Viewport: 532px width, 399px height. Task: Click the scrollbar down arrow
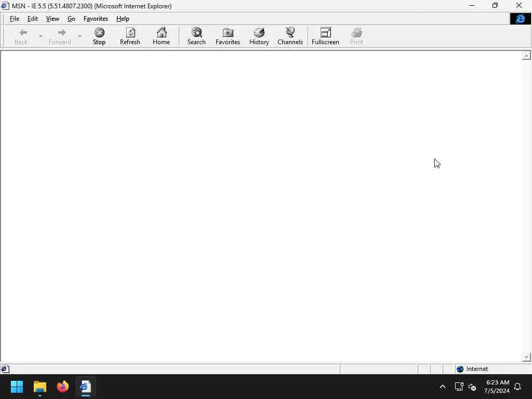(526, 357)
